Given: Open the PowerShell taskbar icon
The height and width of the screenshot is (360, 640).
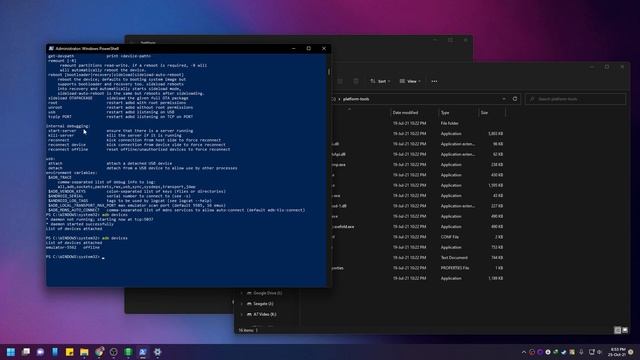Looking at the screenshot, I should pyautogui.click(x=143, y=352).
